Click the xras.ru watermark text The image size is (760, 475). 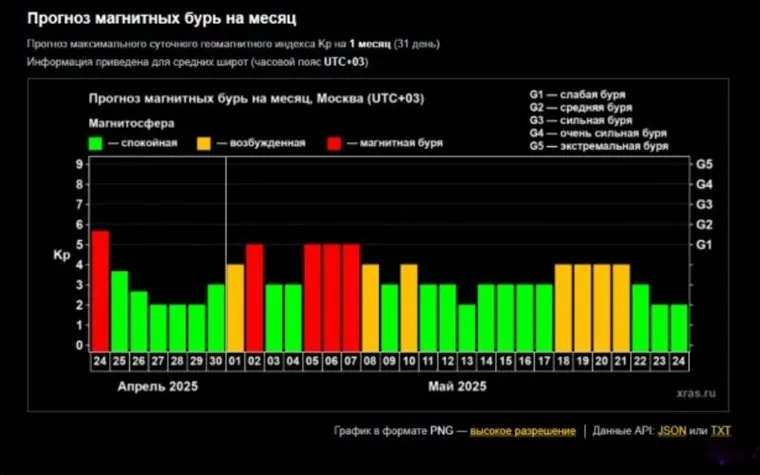point(666,395)
